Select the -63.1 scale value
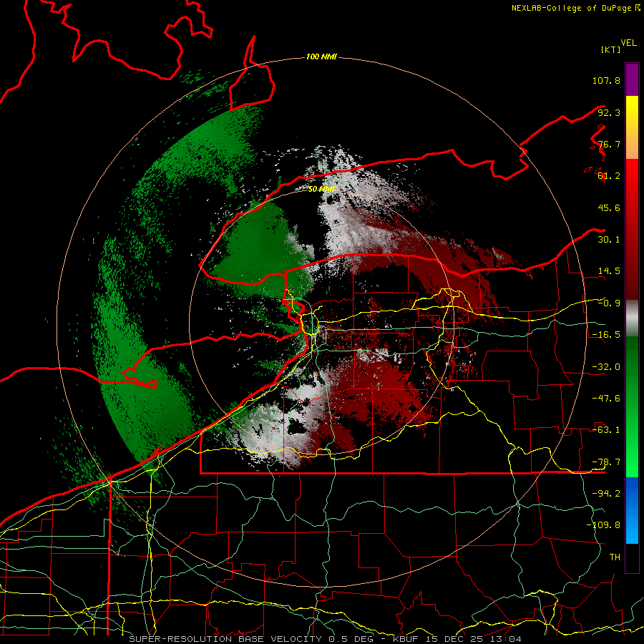 point(606,430)
